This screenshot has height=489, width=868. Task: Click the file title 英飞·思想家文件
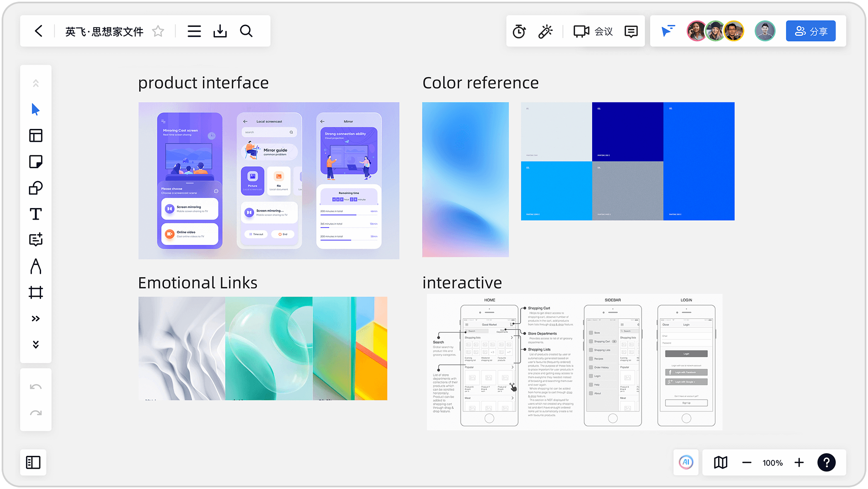point(104,31)
